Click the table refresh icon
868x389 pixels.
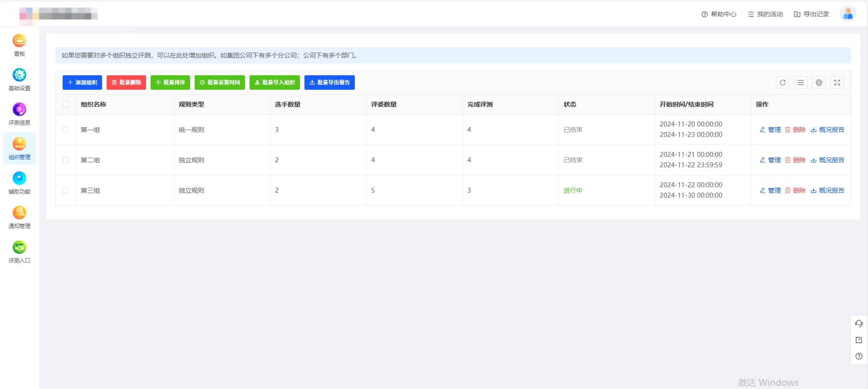coord(782,83)
